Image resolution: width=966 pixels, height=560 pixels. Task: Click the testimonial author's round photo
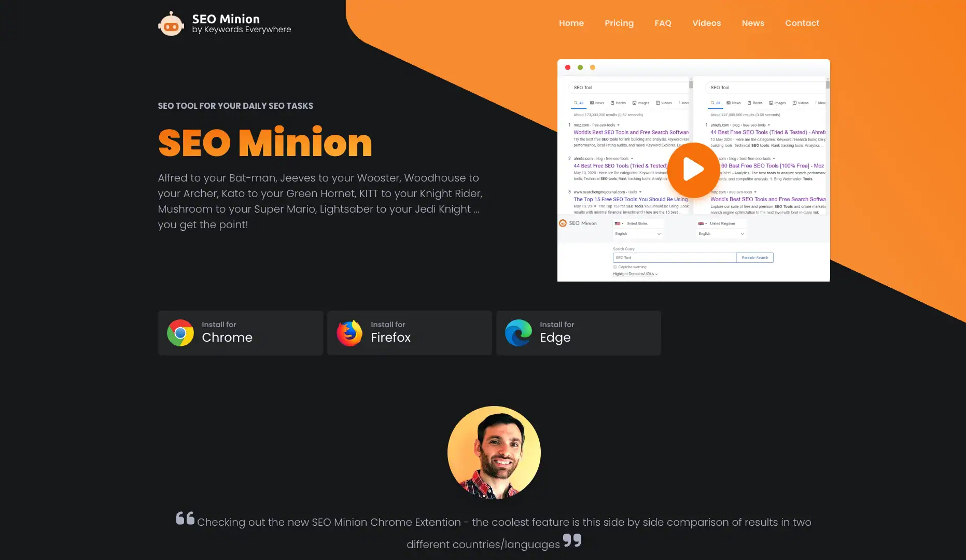494,453
